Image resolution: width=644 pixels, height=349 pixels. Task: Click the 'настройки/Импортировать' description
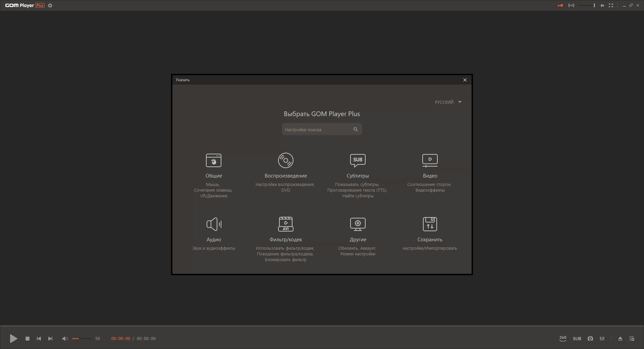tap(430, 248)
